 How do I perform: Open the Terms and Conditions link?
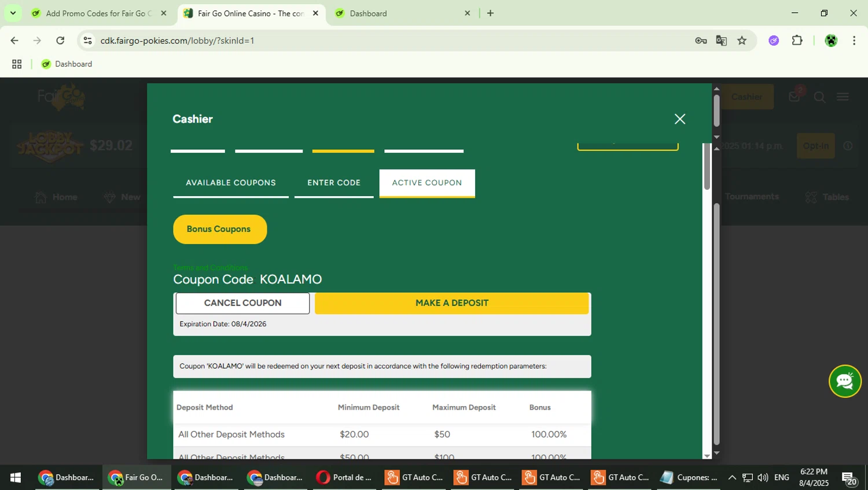(211, 267)
